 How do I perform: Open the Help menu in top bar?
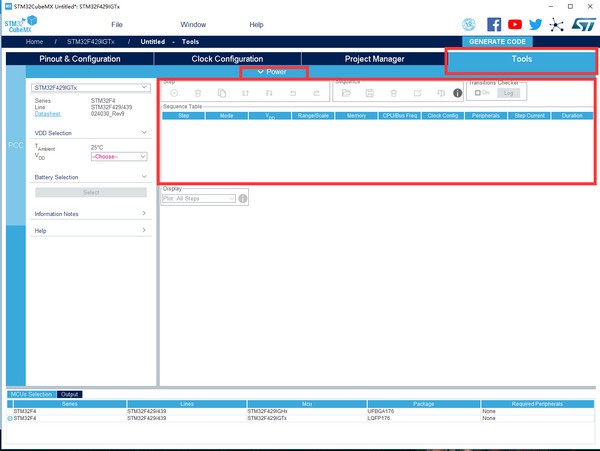point(256,24)
